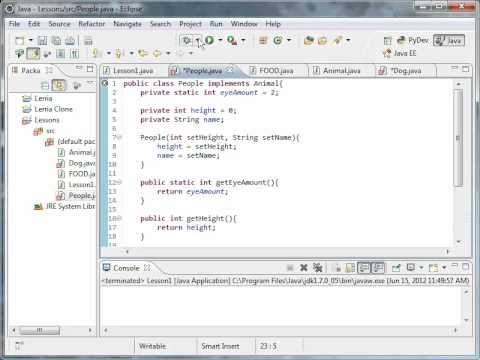The height and width of the screenshot is (360, 480).
Task: Open the New Class dropdown arrow
Action: tap(289, 40)
